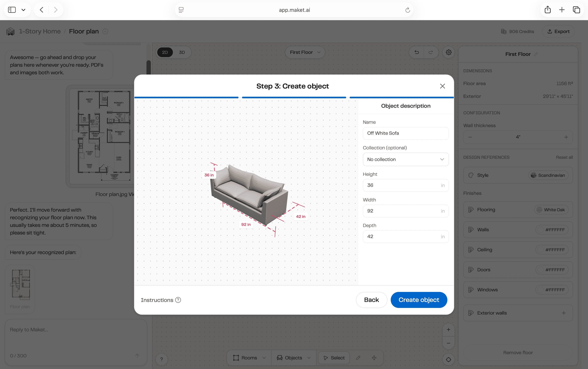Recenter canvas with target icon

448,359
